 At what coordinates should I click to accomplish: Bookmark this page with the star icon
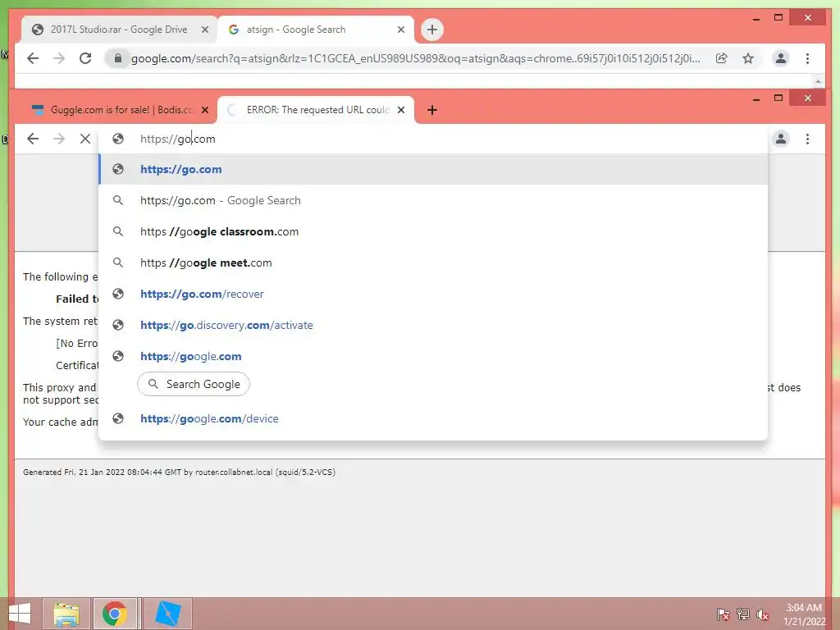[x=748, y=58]
